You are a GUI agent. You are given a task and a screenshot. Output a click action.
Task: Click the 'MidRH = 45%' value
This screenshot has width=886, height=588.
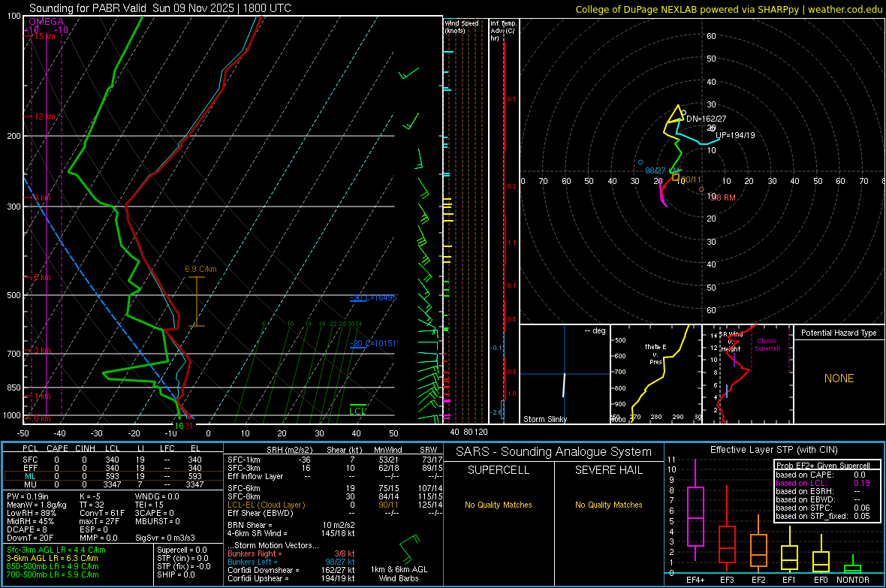[30, 521]
